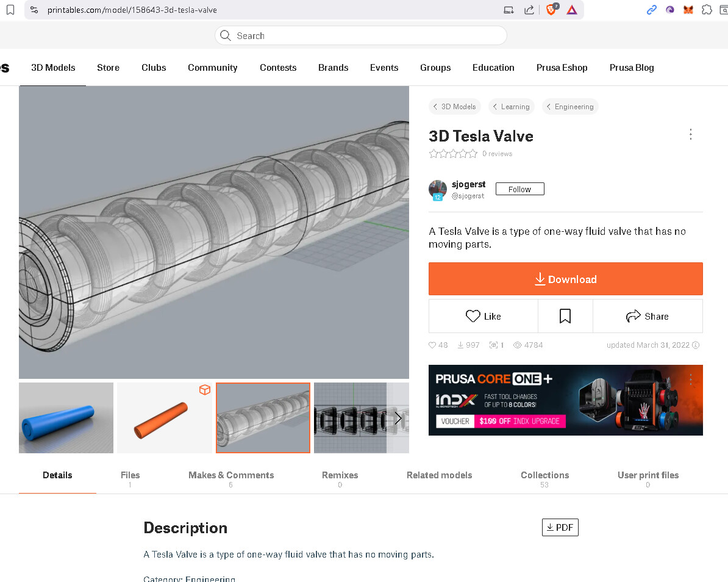Follow the user sjogerst
Viewport: 728px width, 582px height.
pos(519,189)
